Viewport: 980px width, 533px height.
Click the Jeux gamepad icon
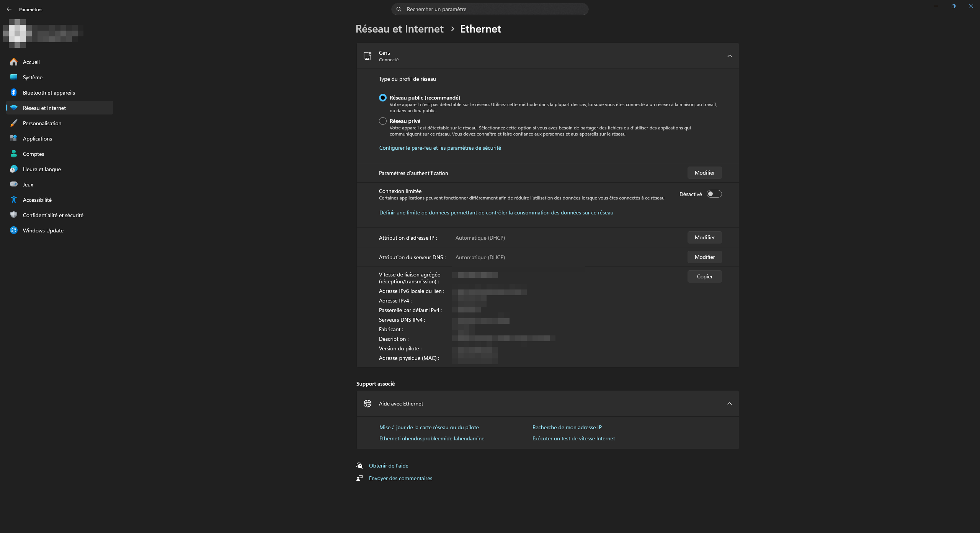14,185
